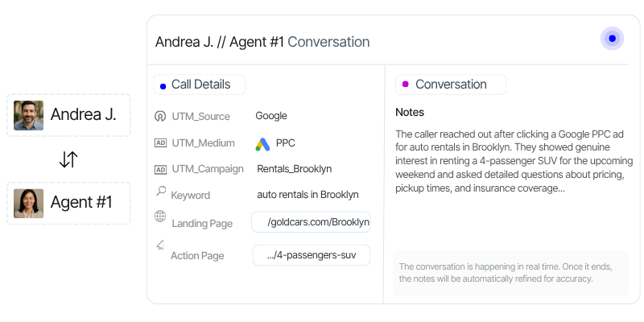Click the AD icon beside UTM_Campaign
The width and height of the screenshot is (644, 322).
coord(159,169)
